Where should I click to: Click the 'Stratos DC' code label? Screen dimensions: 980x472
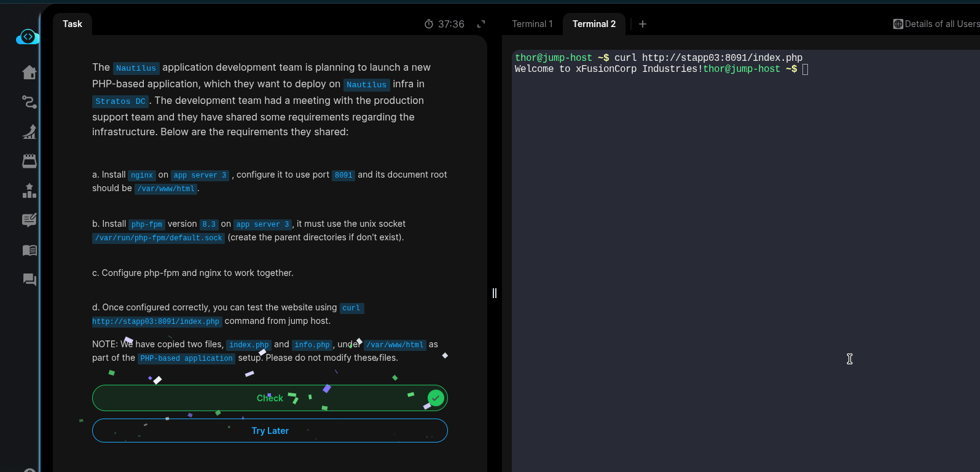[120, 101]
